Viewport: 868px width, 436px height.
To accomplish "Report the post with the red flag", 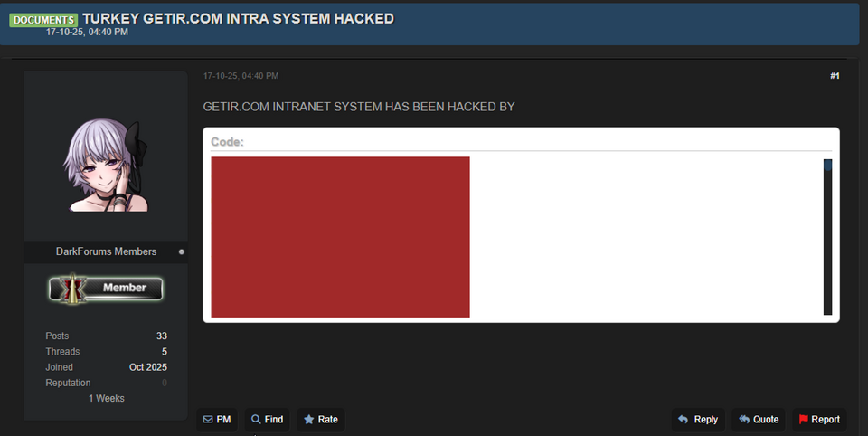I will pyautogui.click(x=819, y=420).
